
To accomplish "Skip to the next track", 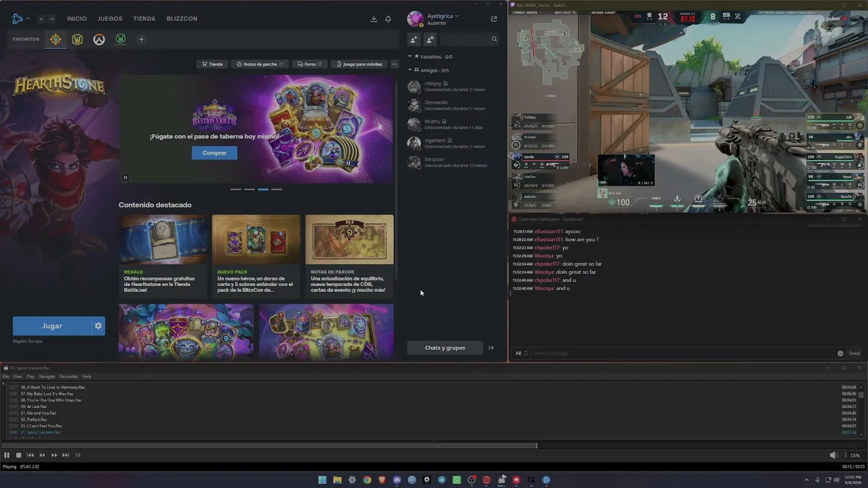I will click(65, 455).
